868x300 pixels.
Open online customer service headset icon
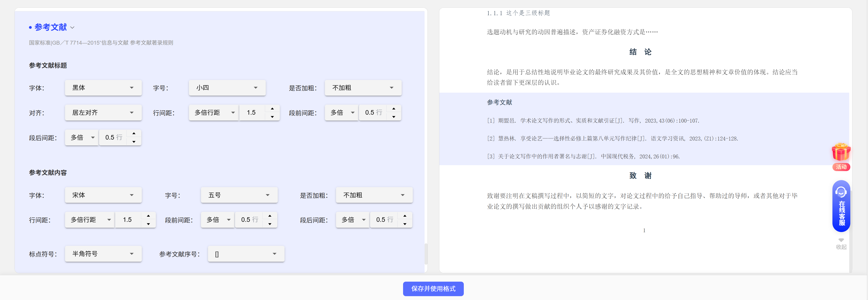[x=841, y=192]
